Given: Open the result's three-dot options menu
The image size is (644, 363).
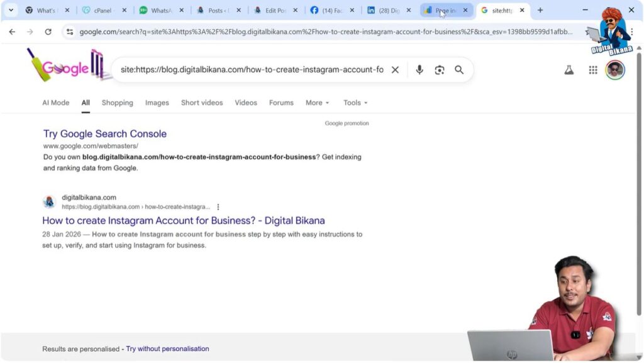Looking at the screenshot, I should pos(218,207).
